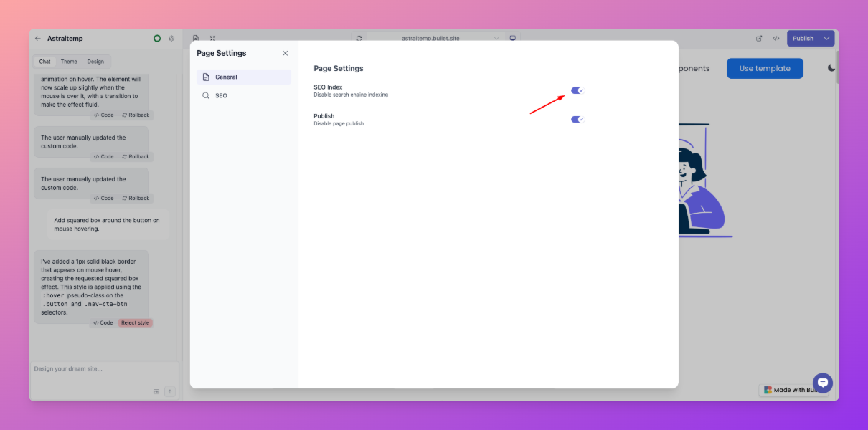Image resolution: width=868 pixels, height=430 pixels.
Task: Click Code under first custom code message
Action: (x=103, y=156)
